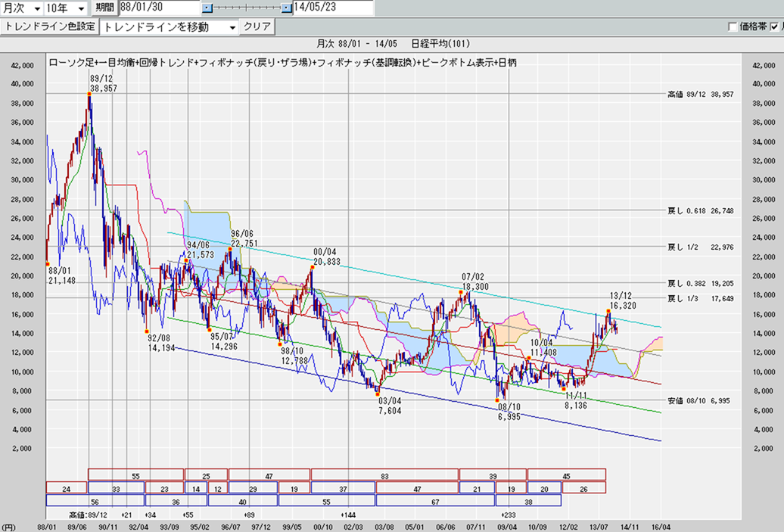The height and width of the screenshot is (532, 784).
Task: Expand the トレンドラインを移動 mode dropdown
Action: point(170,27)
